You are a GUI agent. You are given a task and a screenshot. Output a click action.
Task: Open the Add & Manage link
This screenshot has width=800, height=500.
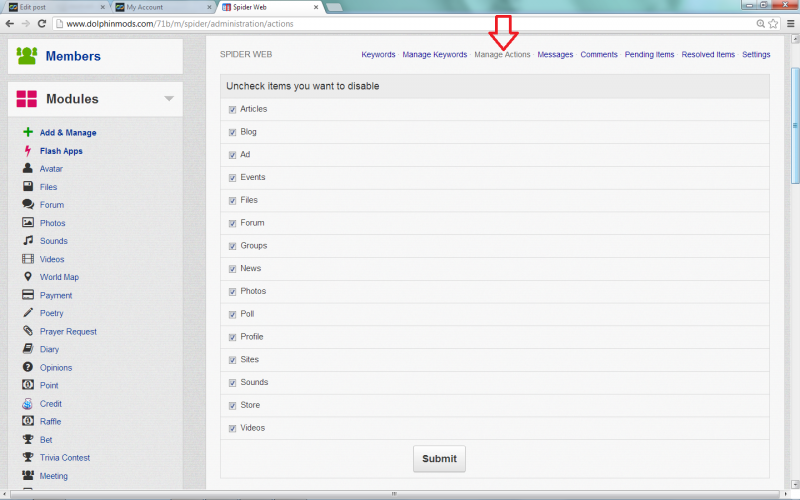(68, 133)
